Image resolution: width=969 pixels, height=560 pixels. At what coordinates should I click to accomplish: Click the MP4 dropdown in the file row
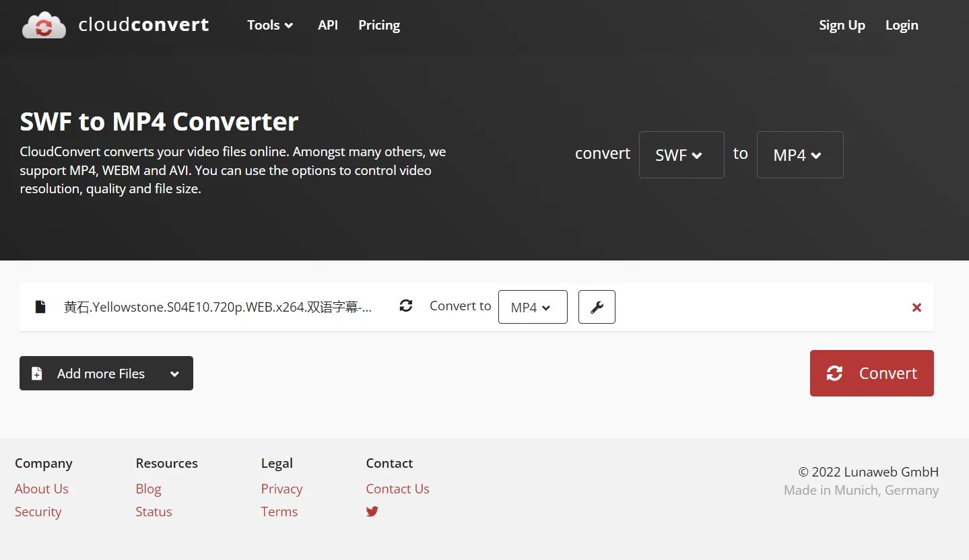pyautogui.click(x=533, y=307)
